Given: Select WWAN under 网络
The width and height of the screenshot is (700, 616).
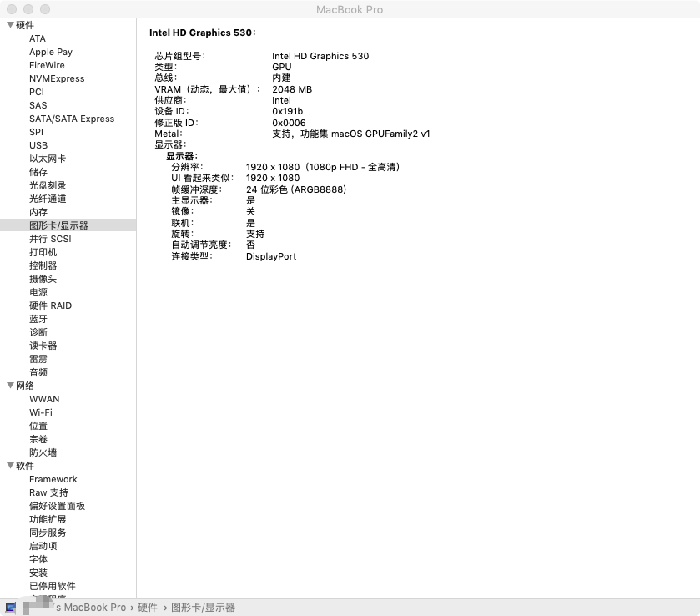Looking at the screenshot, I should [44, 399].
